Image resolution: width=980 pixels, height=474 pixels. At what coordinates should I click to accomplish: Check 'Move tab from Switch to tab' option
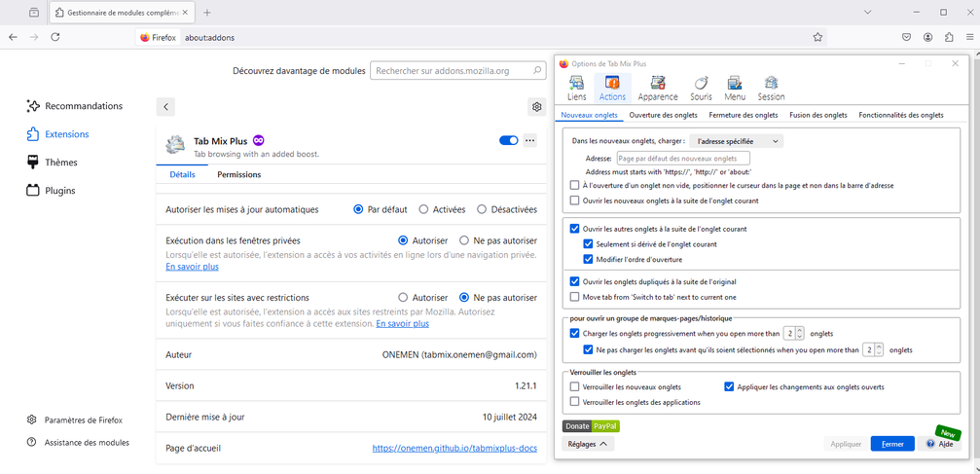pyautogui.click(x=575, y=297)
